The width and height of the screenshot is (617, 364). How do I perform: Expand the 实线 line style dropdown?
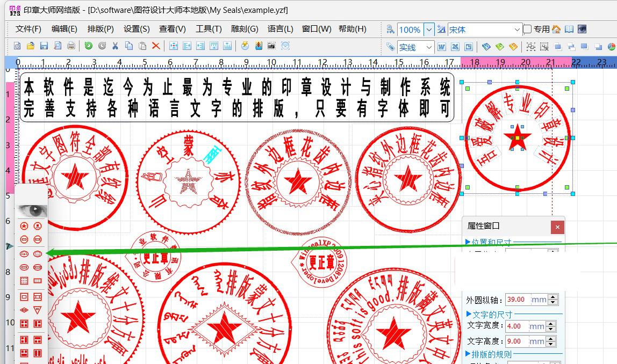pyautogui.click(x=428, y=47)
